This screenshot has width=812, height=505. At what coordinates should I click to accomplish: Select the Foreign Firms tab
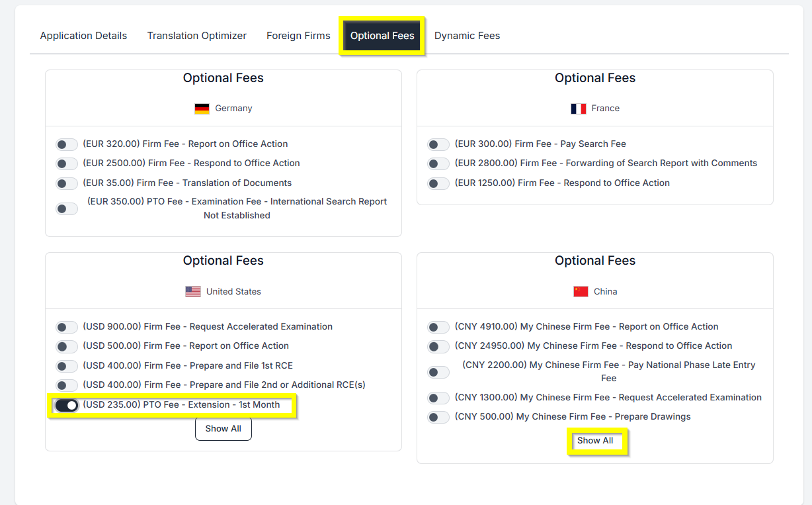pyautogui.click(x=298, y=36)
